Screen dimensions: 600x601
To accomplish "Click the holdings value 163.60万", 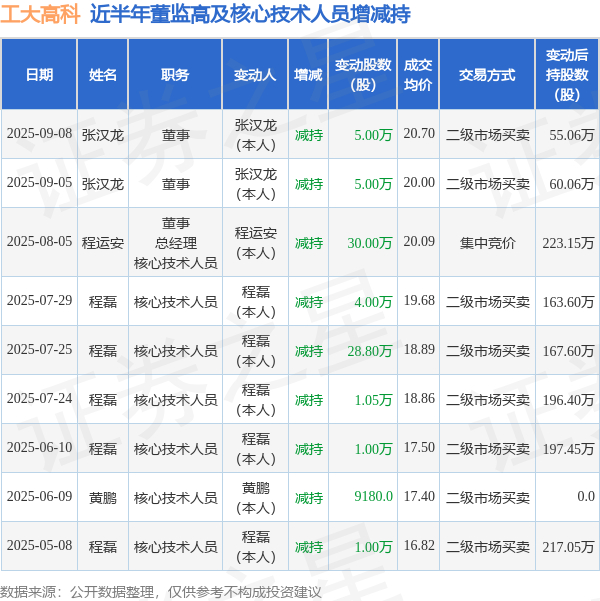I will point(568,302).
